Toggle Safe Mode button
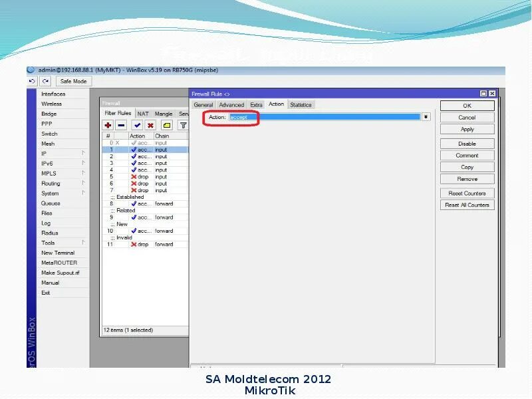 point(73,81)
